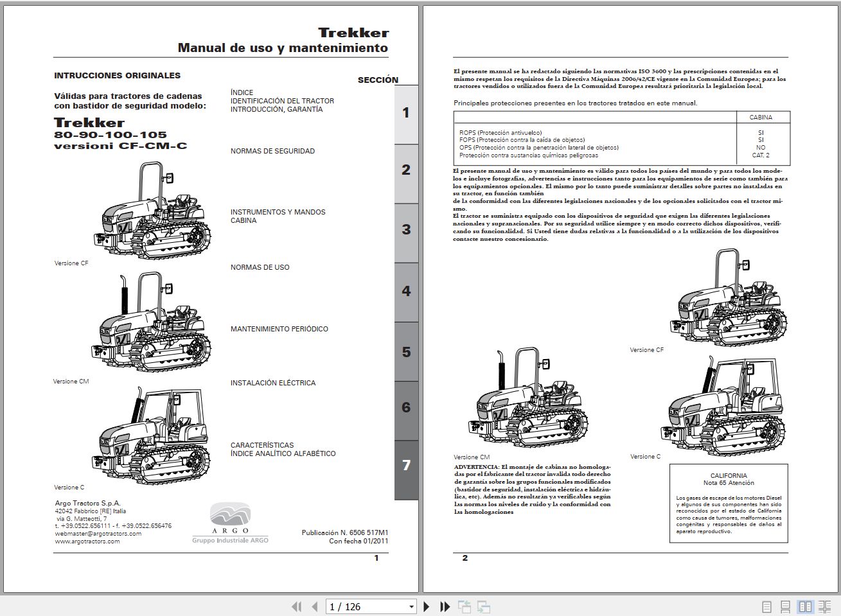Click the Con fecha 01/2011 text

coord(359,541)
